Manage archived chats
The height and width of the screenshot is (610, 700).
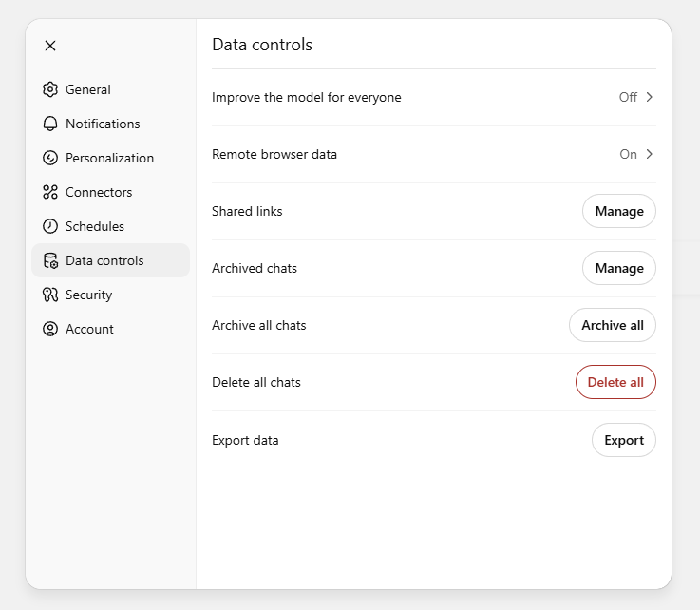click(x=618, y=268)
